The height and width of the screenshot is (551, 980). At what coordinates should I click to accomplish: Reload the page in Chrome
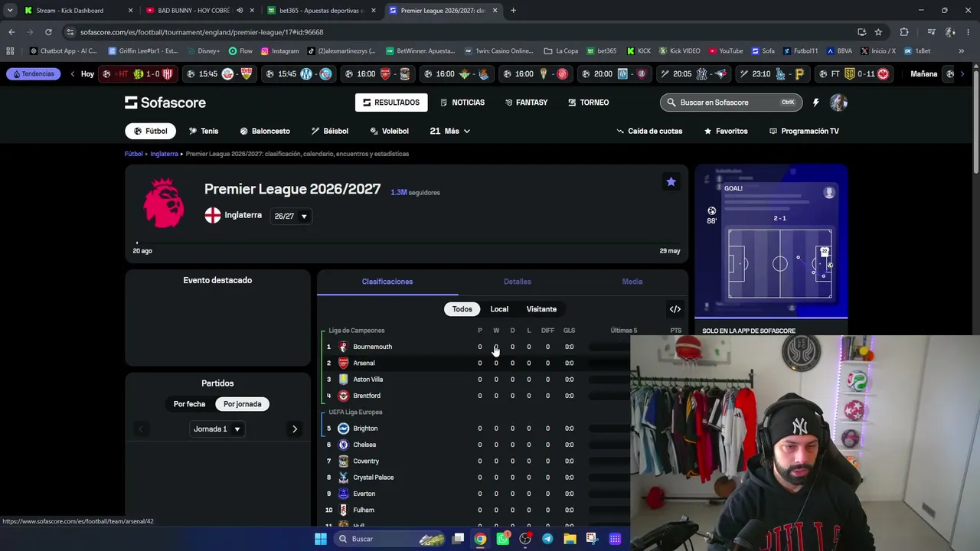tap(48, 32)
